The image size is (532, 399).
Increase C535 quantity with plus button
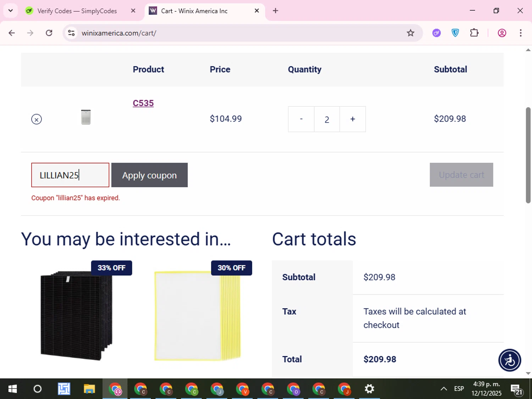click(x=353, y=119)
